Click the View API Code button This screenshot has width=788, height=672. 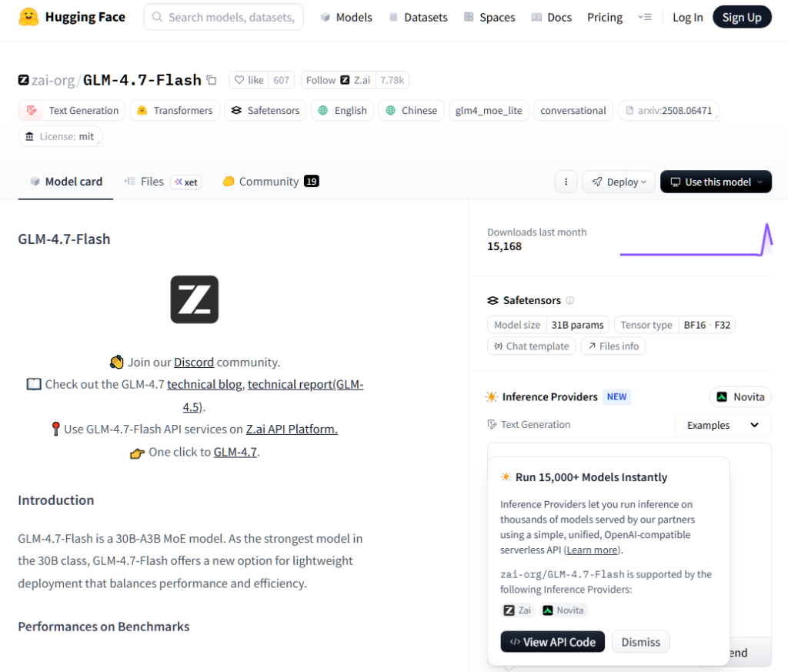553,642
